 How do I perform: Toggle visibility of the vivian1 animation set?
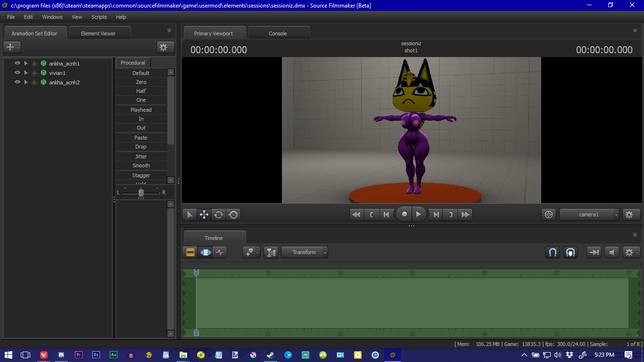(x=17, y=73)
